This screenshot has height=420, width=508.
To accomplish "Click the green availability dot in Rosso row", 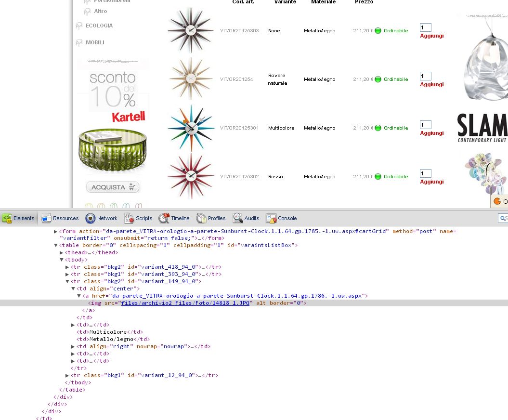I will pyautogui.click(x=378, y=177).
